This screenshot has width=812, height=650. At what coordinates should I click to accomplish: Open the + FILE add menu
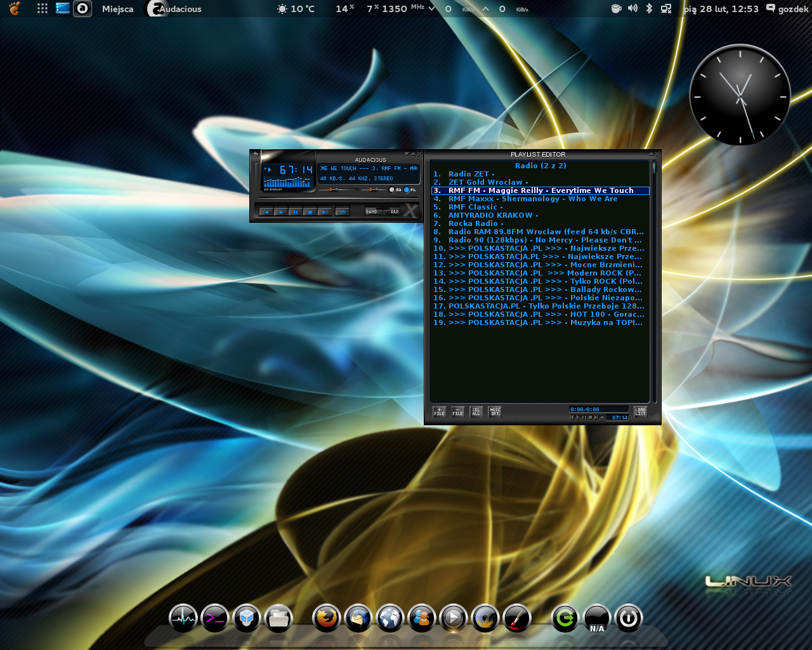point(439,411)
